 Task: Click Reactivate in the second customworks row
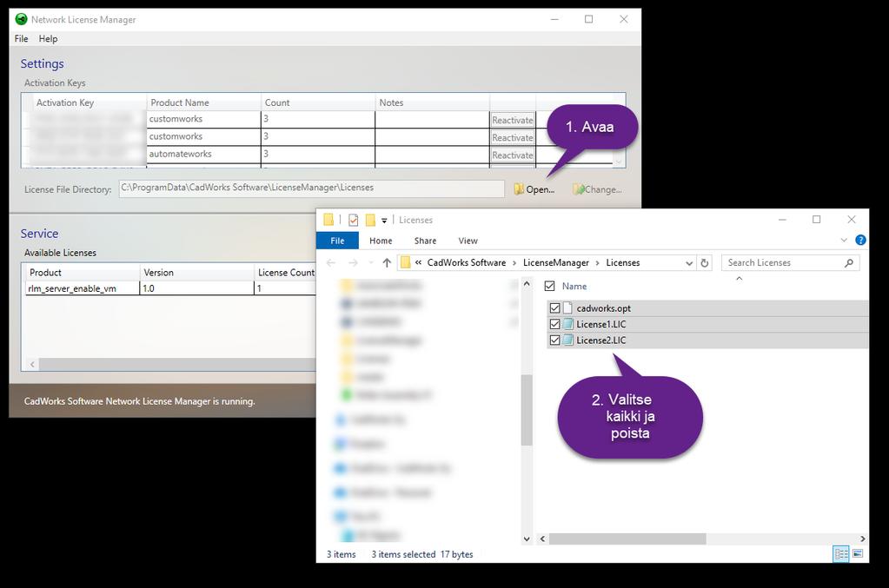click(513, 137)
